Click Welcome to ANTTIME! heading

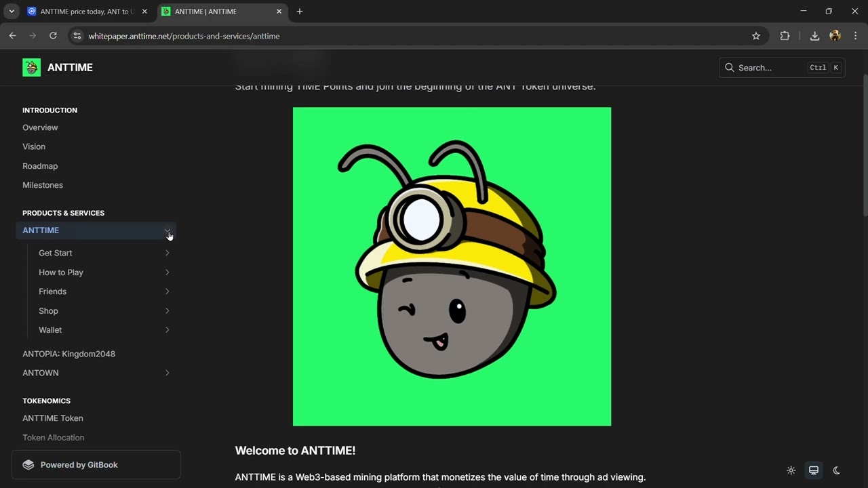pos(295,451)
